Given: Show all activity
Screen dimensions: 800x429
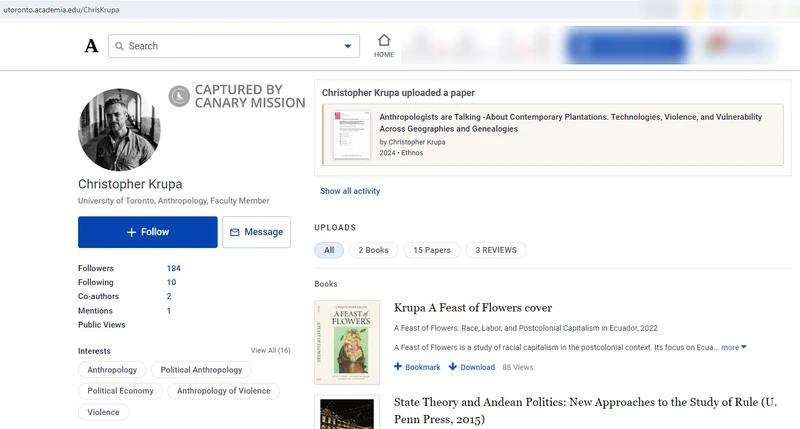Looking at the screenshot, I should point(350,191).
